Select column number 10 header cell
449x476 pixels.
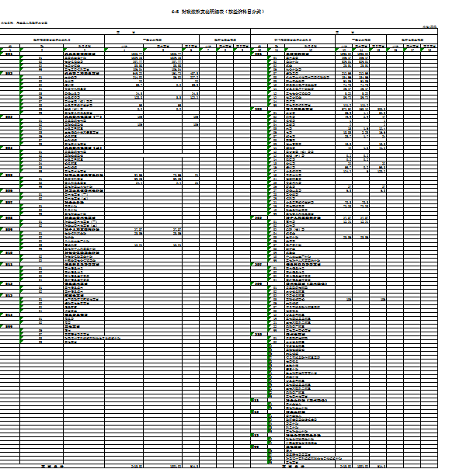pos(259,50)
